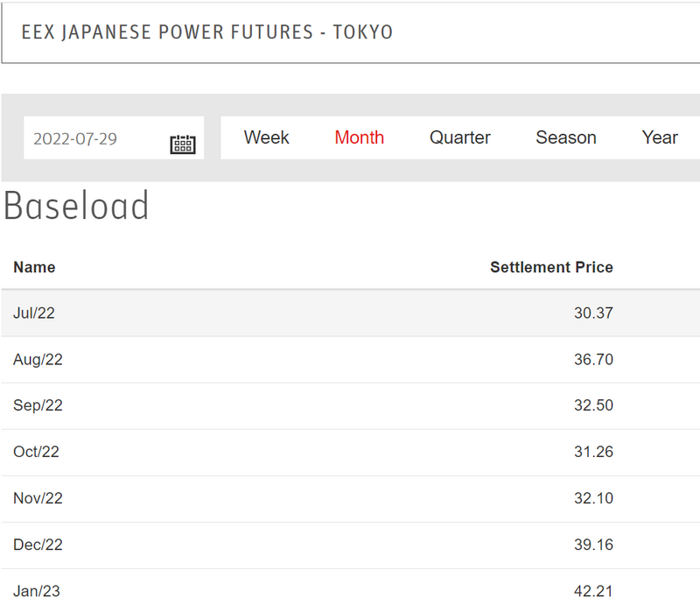The height and width of the screenshot is (612, 700).
Task: Switch to the Quarter tab
Action: tap(459, 137)
